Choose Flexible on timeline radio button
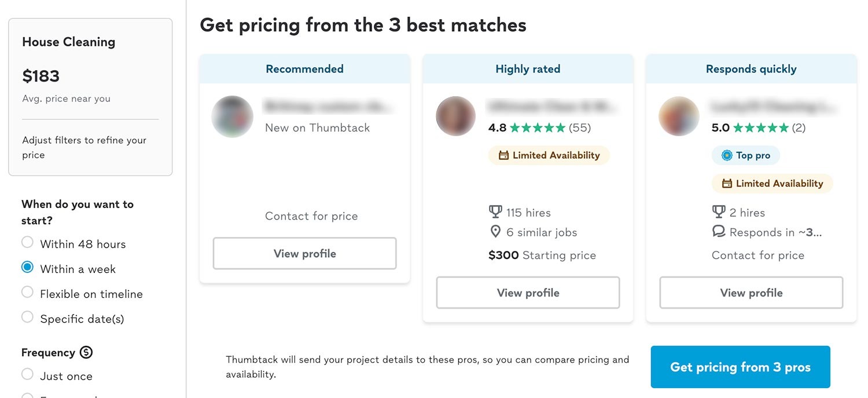The image size is (868, 398). click(x=27, y=292)
